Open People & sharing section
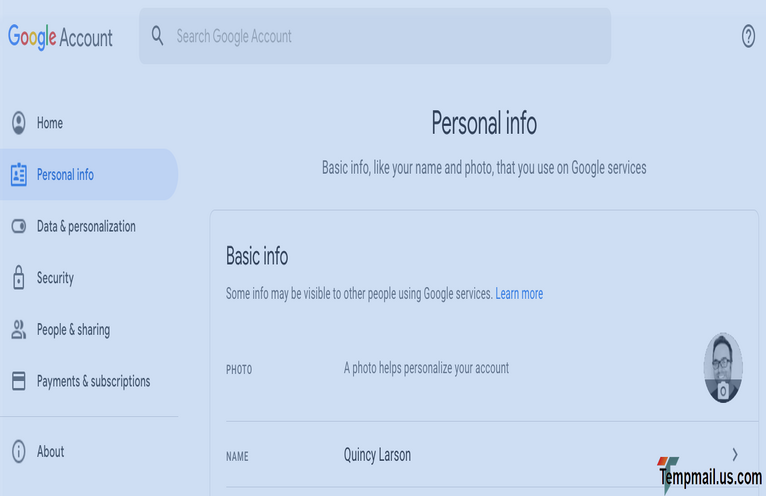 tap(73, 330)
